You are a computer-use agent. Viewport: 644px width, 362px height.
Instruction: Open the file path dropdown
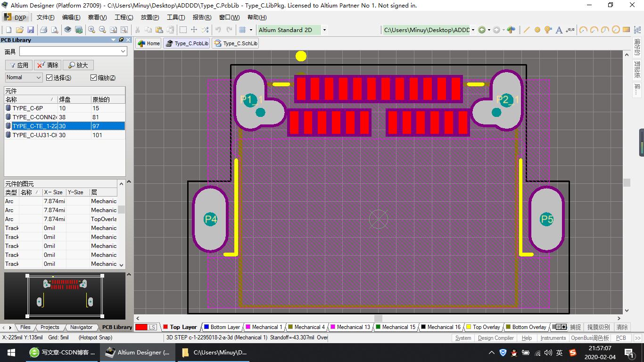point(473,30)
